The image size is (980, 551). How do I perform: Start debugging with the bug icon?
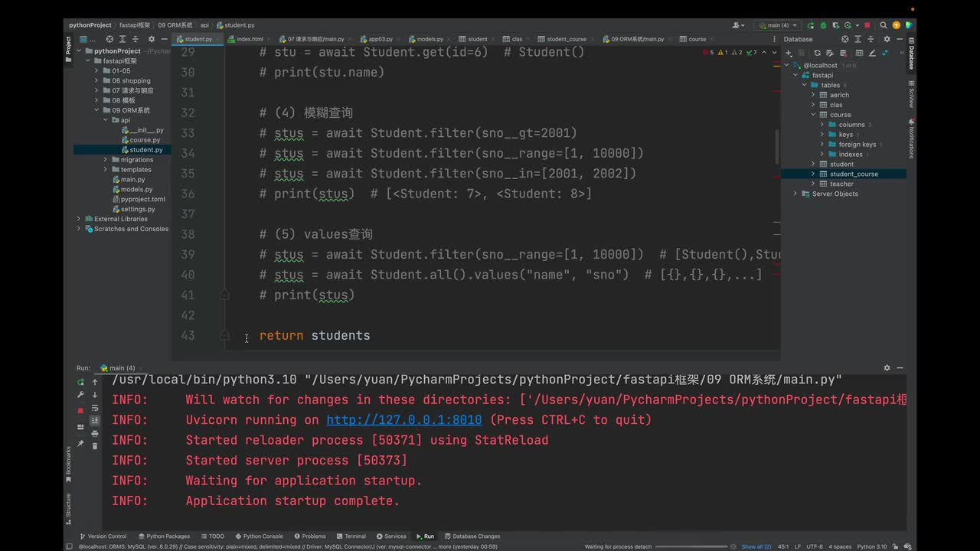point(822,25)
